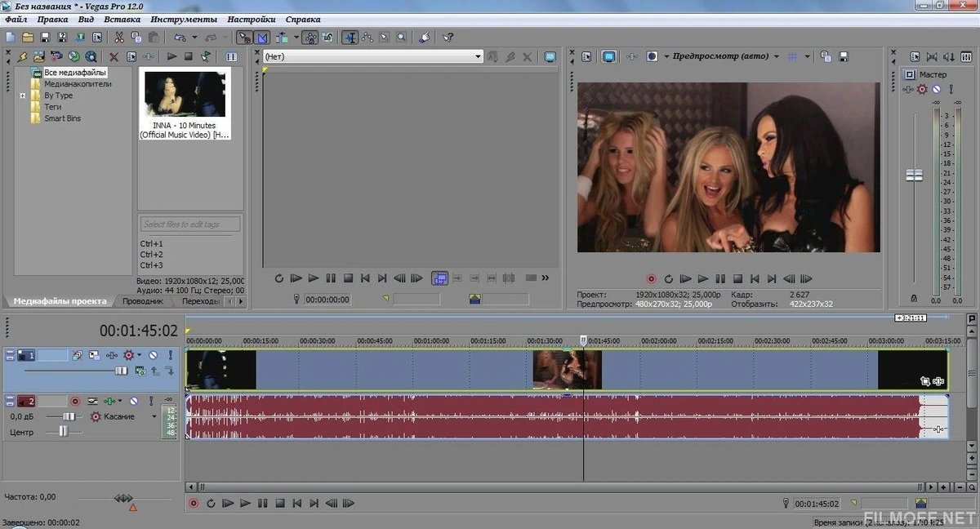Open the (Нет) trimmer history dropdown
Screen dimensions: 980x529
(x=479, y=56)
